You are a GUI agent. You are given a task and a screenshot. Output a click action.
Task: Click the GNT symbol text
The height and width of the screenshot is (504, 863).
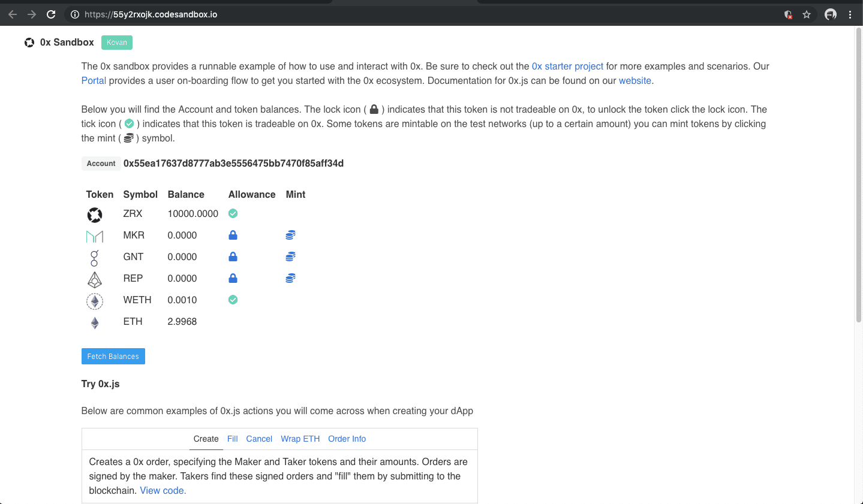pos(133,256)
